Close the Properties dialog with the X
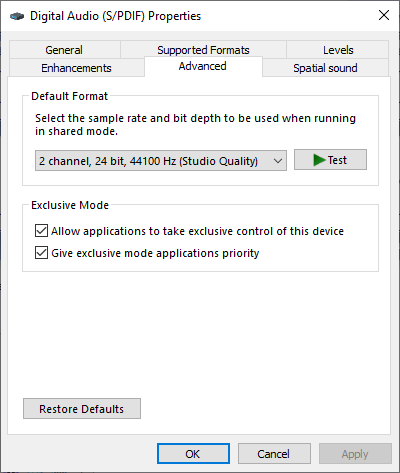The width and height of the screenshot is (400, 473). point(384,15)
